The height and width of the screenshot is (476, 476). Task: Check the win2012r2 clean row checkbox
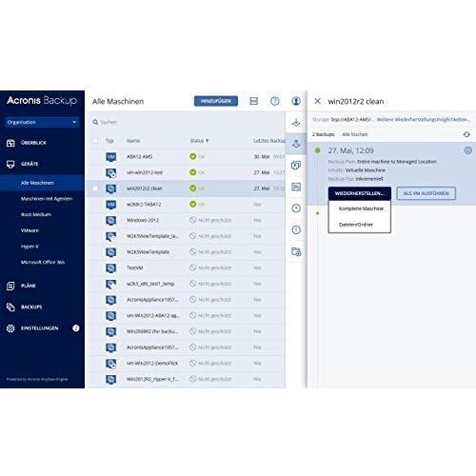tap(95, 188)
